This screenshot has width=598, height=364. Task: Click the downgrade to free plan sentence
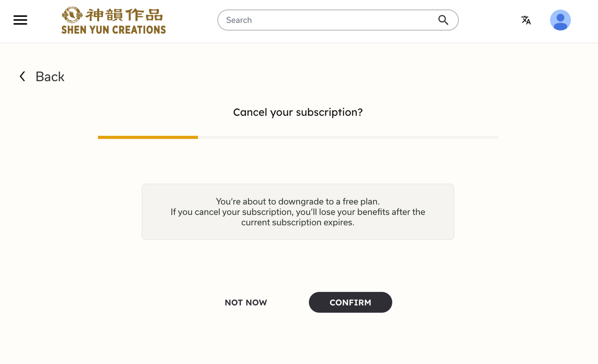pos(298,202)
